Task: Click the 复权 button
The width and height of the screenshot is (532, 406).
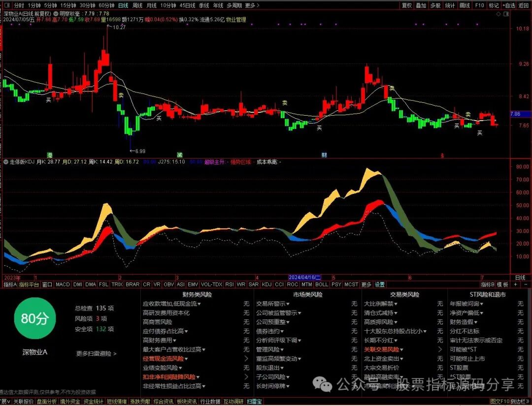Action: point(407,5)
